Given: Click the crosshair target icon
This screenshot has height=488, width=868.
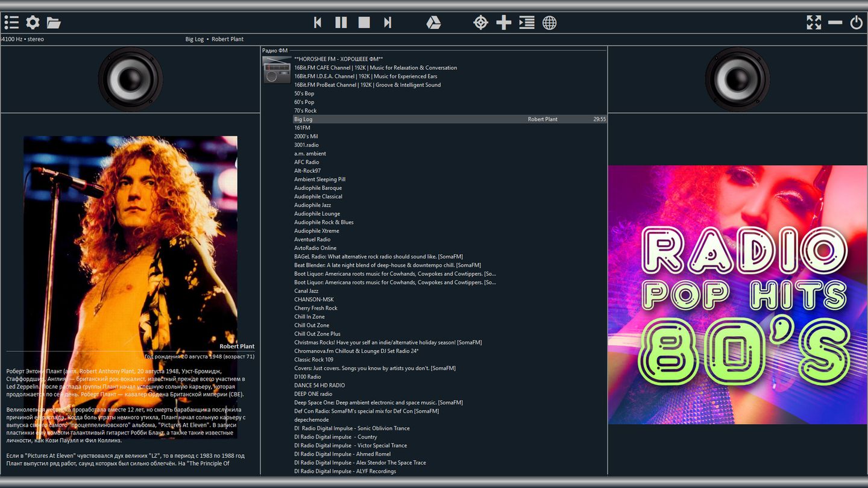Looking at the screenshot, I should coord(480,23).
